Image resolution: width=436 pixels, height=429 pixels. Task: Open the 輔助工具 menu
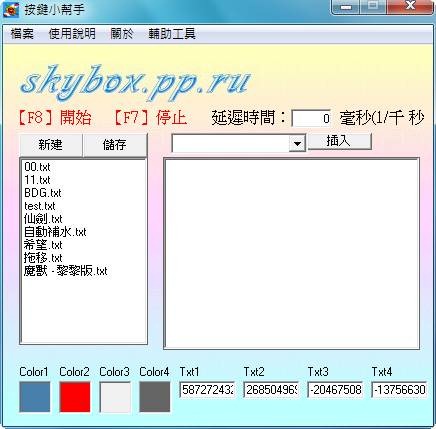coord(172,34)
